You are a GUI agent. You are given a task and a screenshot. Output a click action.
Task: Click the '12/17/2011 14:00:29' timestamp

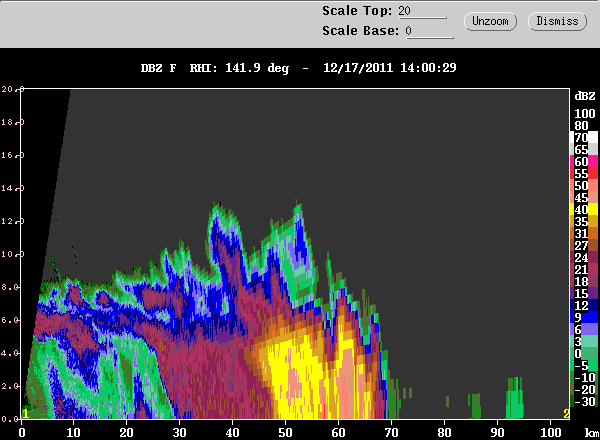tap(390, 68)
